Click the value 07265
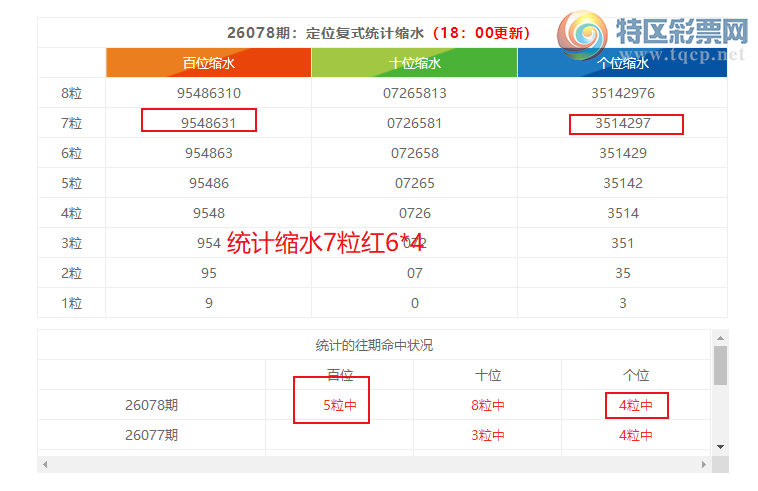The width and height of the screenshot is (758, 491). 415,183
